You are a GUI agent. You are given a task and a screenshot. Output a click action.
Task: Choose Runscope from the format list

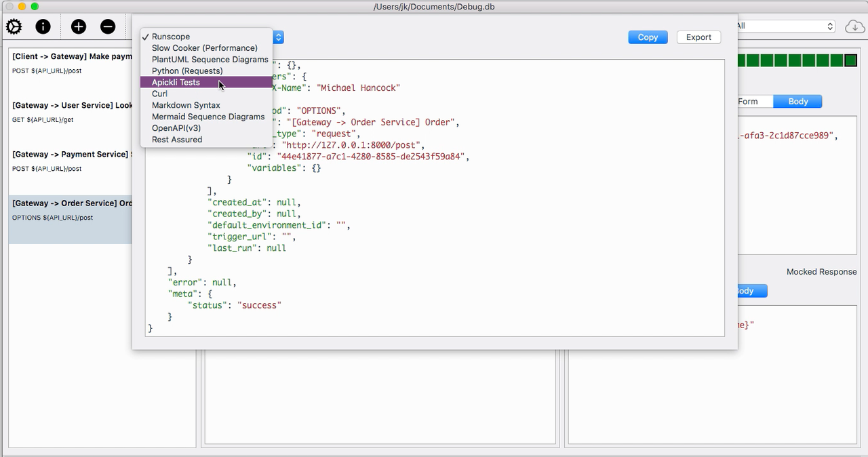pos(171,37)
